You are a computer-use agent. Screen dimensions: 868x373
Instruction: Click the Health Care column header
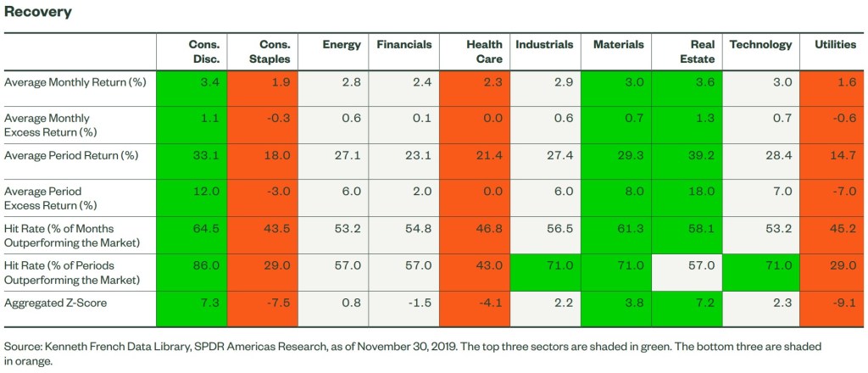pos(484,52)
